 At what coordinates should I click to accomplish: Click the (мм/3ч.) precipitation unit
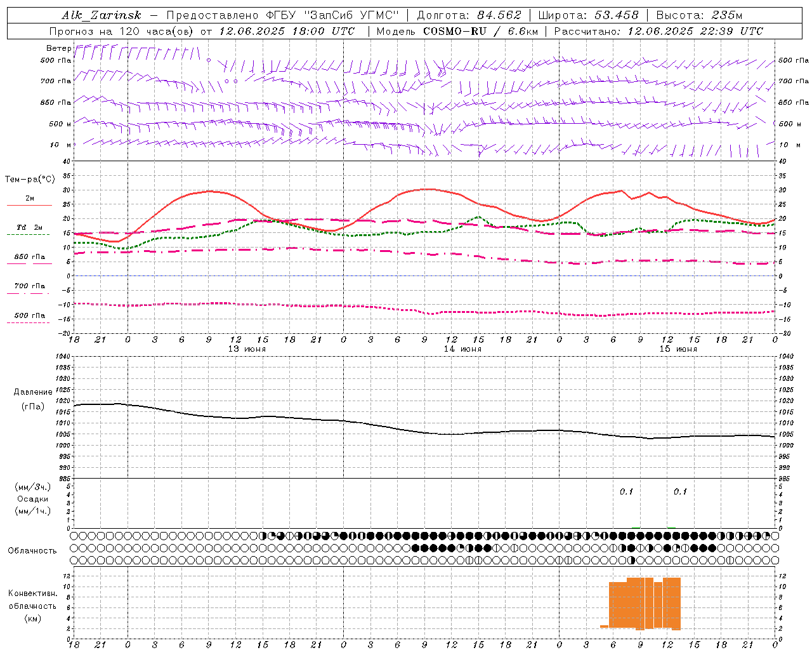(x=33, y=487)
